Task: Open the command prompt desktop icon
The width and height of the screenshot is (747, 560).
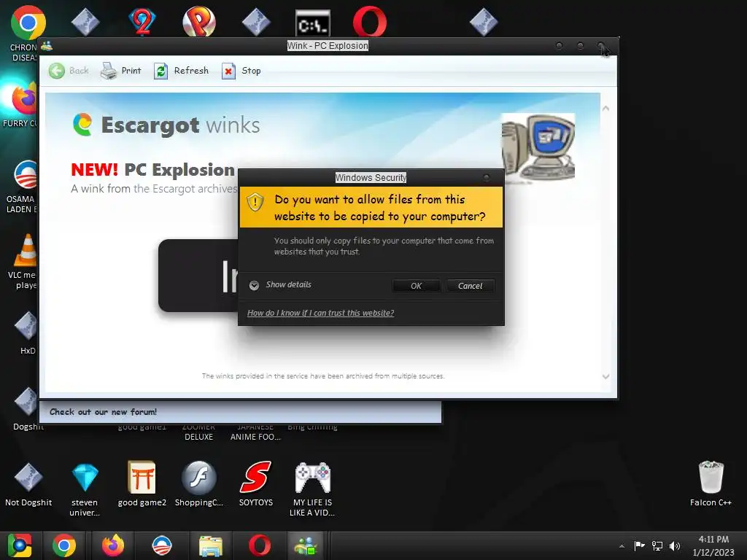Action: [x=312, y=23]
